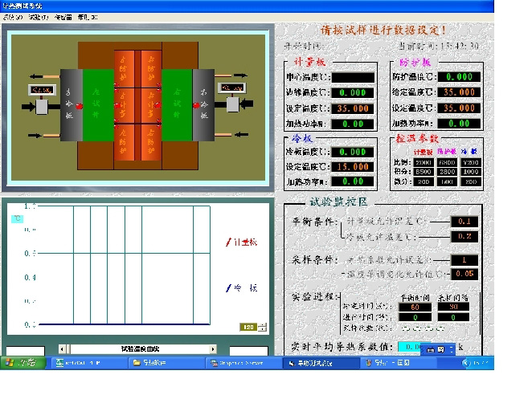Click the left pump icon in diagram
Screen dimensions: 532x395
pyautogui.click(x=39, y=103)
